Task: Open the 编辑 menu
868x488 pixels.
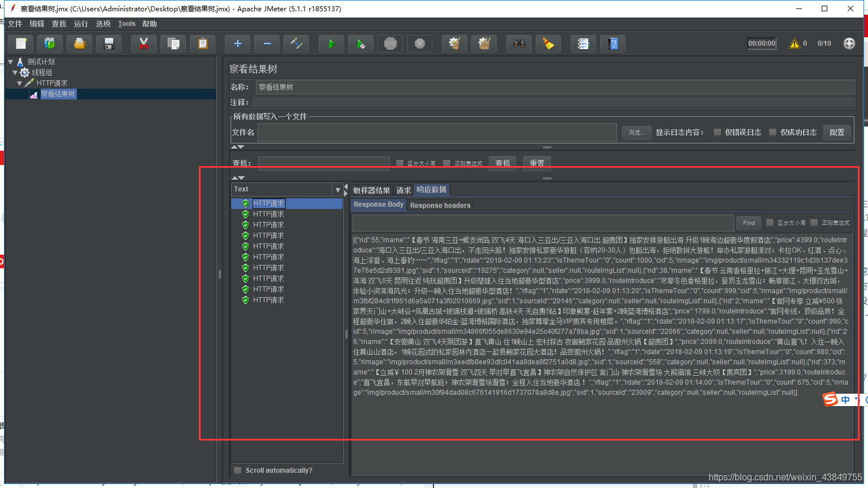Action: click(37, 24)
